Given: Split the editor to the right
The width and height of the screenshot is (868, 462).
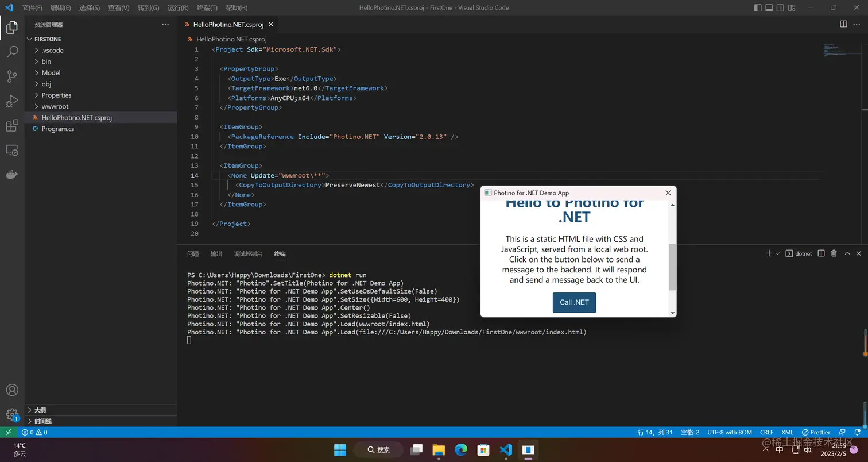Looking at the screenshot, I should (x=843, y=24).
